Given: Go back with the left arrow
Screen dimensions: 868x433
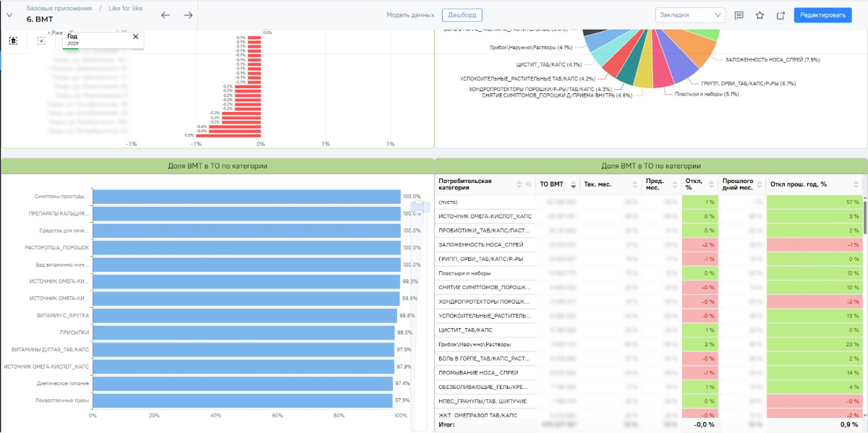Looking at the screenshot, I should [x=166, y=15].
